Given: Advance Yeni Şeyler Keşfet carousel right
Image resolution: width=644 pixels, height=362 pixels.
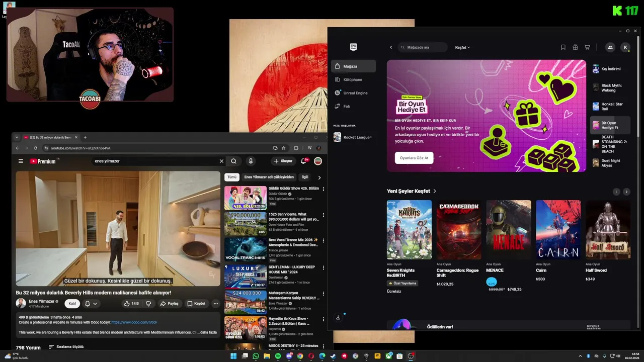Looking at the screenshot, I should pyautogui.click(x=626, y=192).
